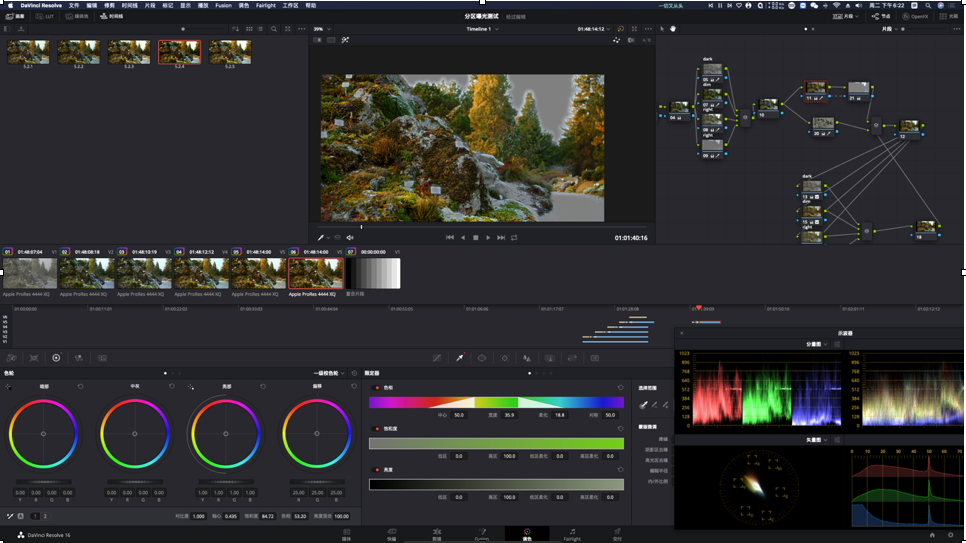Click the Fusion page icon in bottom bar
This screenshot has width=966, height=543.
(482, 533)
